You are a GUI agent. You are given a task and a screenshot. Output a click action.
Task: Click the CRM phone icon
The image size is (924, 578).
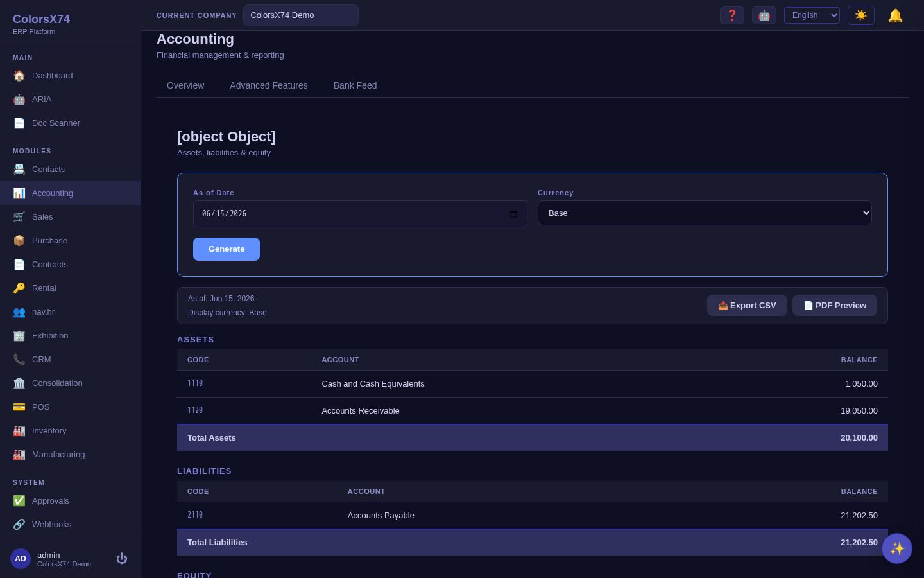(x=19, y=360)
